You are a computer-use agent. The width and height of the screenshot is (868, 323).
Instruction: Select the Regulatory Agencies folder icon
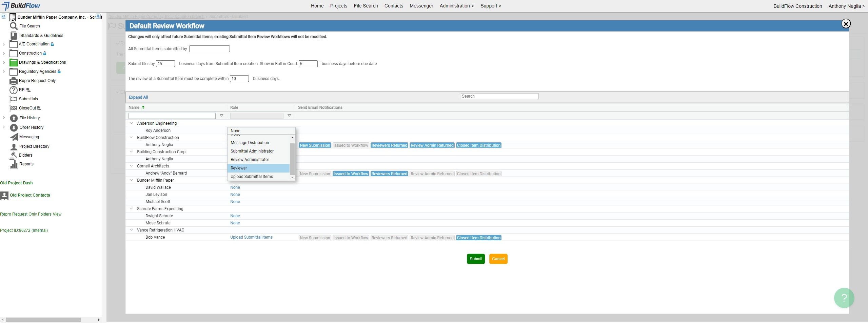click(14, 72)
